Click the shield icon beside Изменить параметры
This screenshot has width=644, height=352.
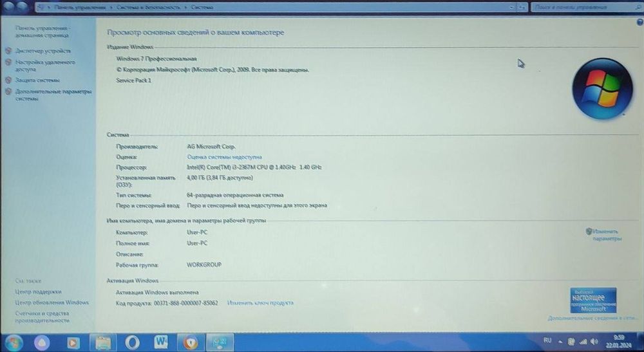(x=589, y=232)
